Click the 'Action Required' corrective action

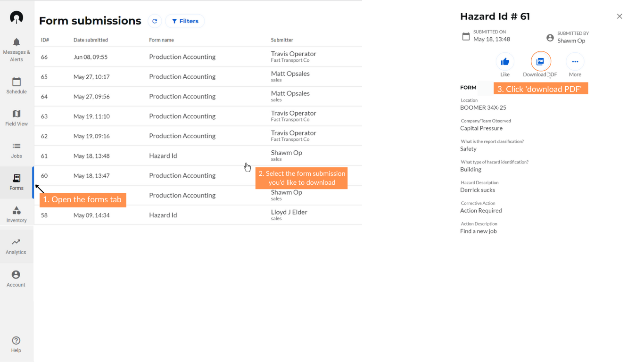point(481,211)
